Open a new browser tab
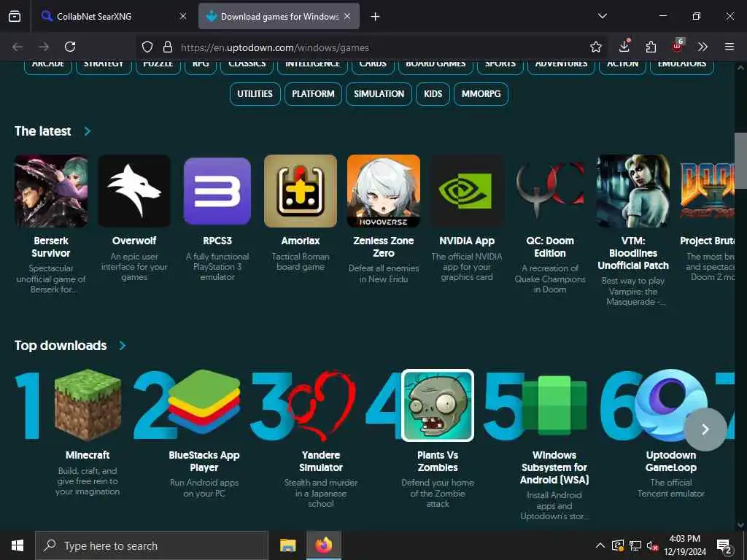The height and width of the screenshot is (560, 747). (x=376, y=16)
